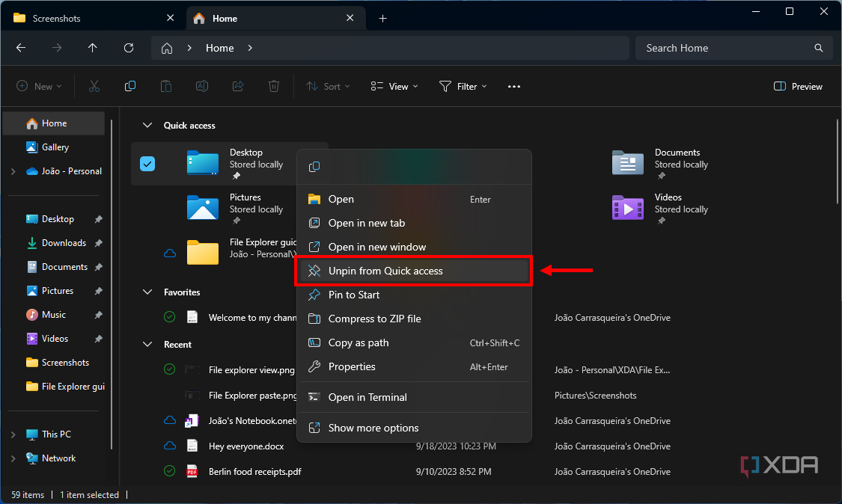Collapse the Quick access section
This screenshot has height=504, width=842.
pos(147,125)
